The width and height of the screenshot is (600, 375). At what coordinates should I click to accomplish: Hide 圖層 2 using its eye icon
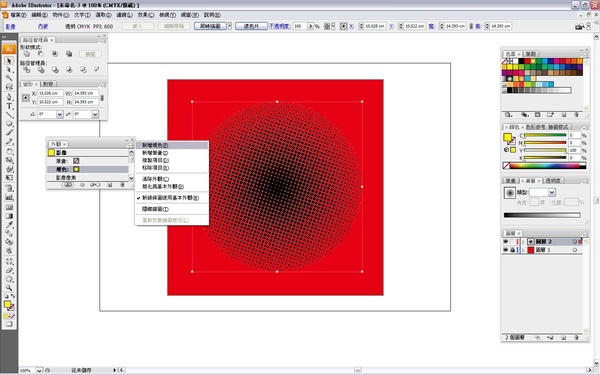[x=505, y=241]
